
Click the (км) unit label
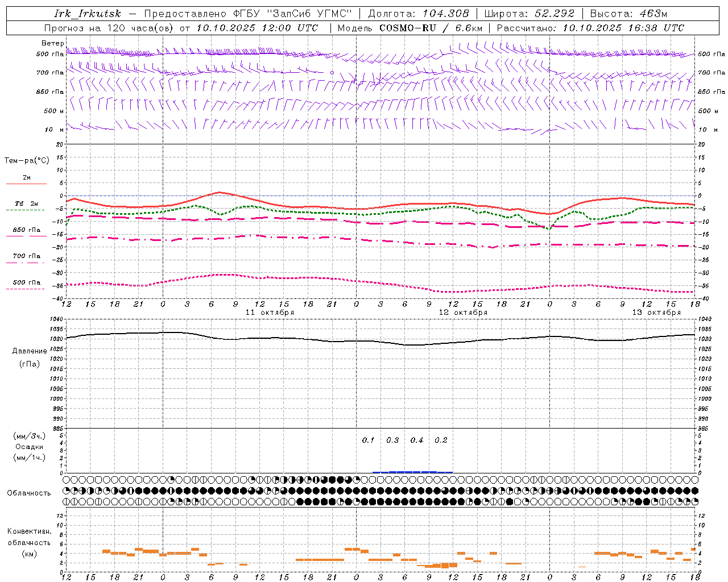(x=30, y=554)
